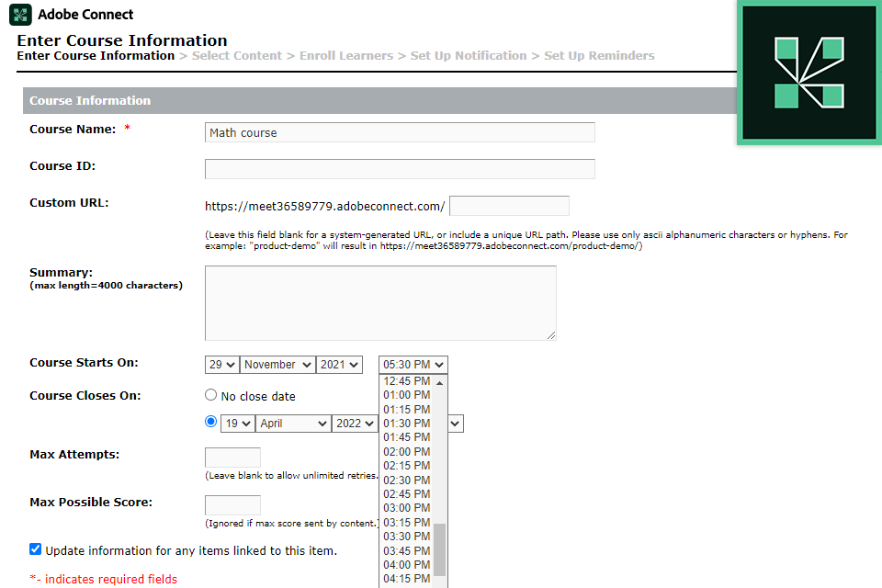Click the Max Possible Score input field

coord(232,504)
